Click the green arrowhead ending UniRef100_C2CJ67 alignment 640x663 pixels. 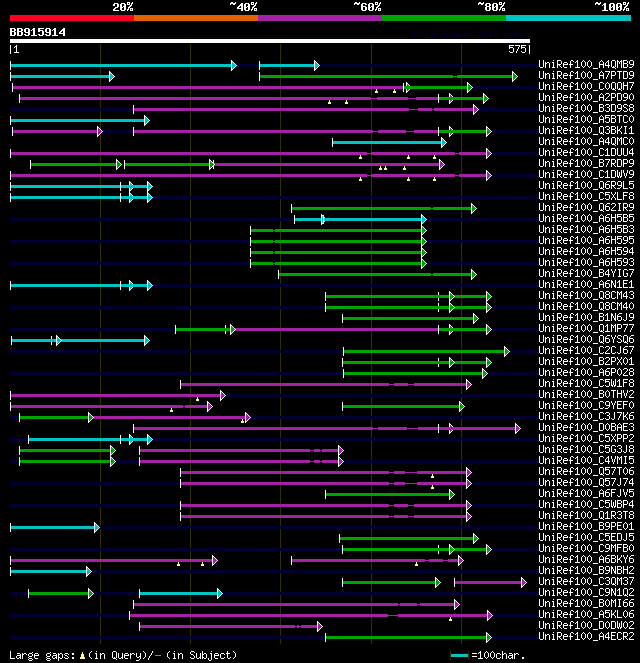pyautogui.click(x=507, y=351)
